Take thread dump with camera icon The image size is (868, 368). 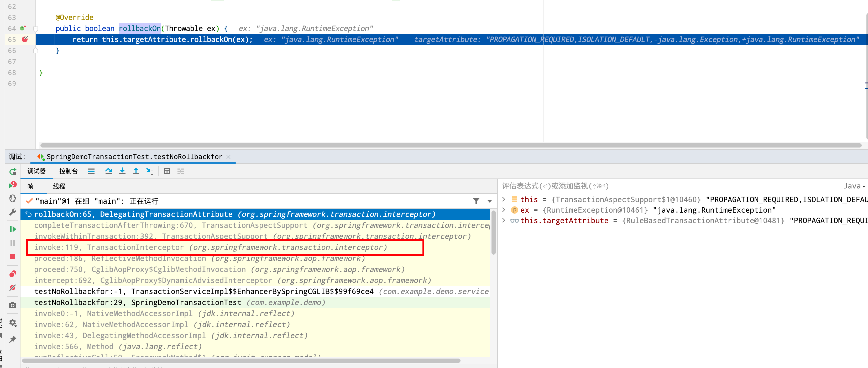pyautogui.click(x=12, y=305)
